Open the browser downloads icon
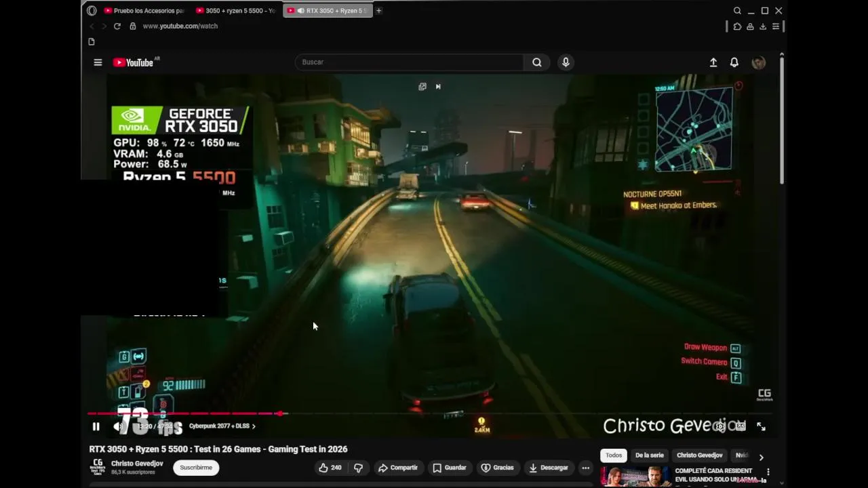This screenshot has height=488, width=868. pyautogui.click(x=763, y=26)
